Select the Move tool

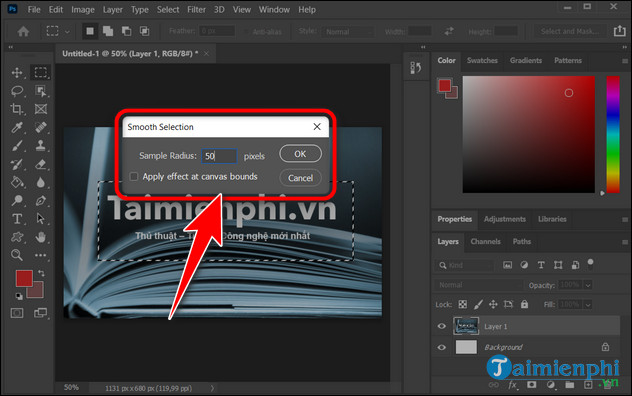(17, 73)
